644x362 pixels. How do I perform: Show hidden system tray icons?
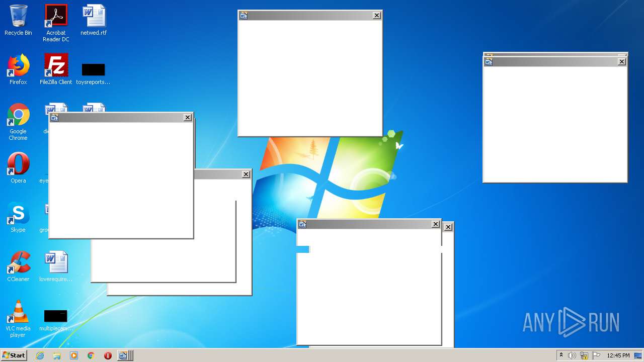pos(561,355)
